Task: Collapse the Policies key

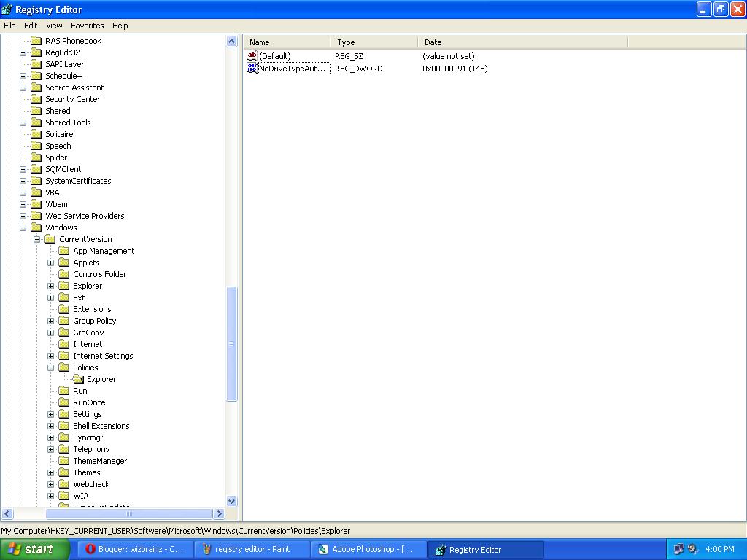Action: tap(50, 367)
